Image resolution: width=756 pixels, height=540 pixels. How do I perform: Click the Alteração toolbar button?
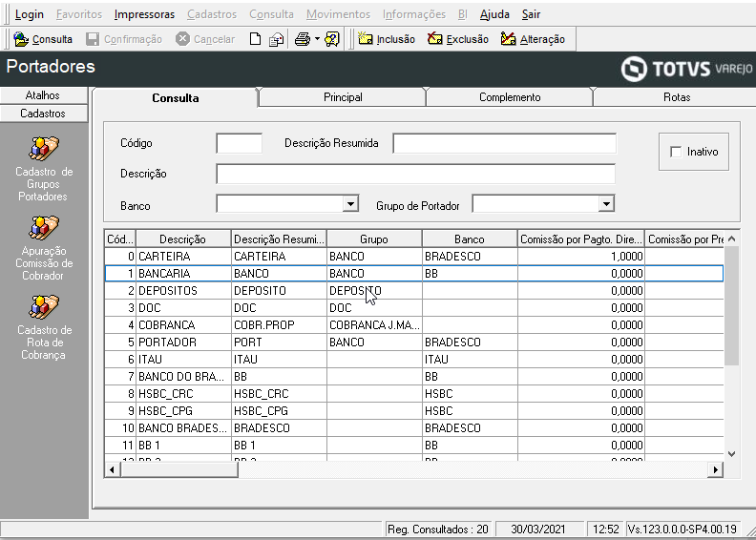[533, 39]
